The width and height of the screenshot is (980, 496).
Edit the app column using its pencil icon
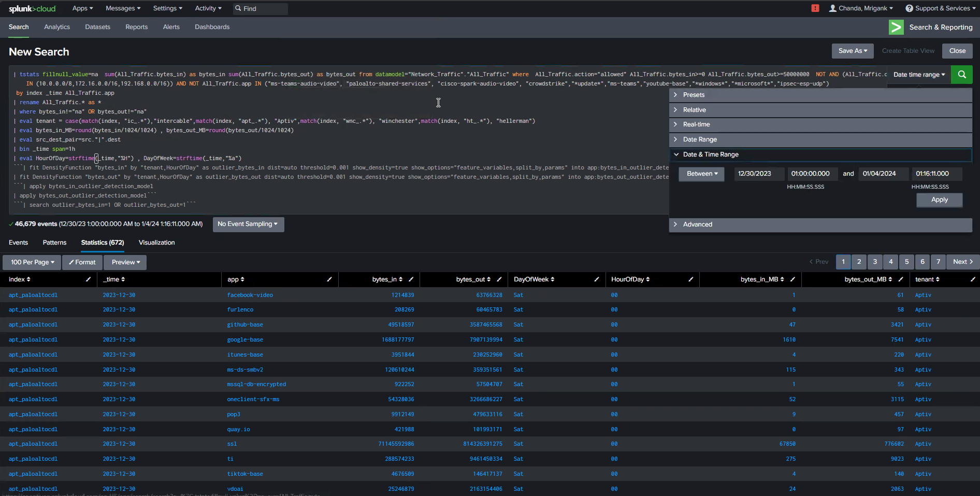click(329, 279)
